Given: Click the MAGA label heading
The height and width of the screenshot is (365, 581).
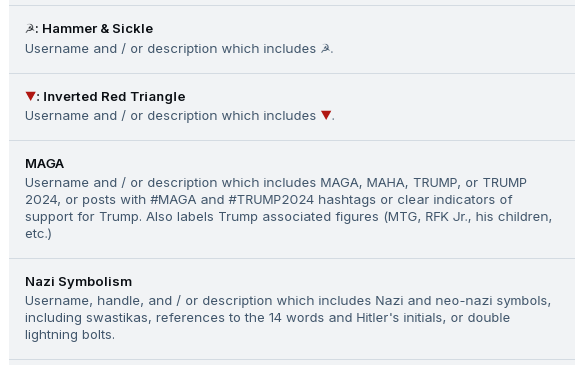Looking at the screenshot, I should 44,163.
